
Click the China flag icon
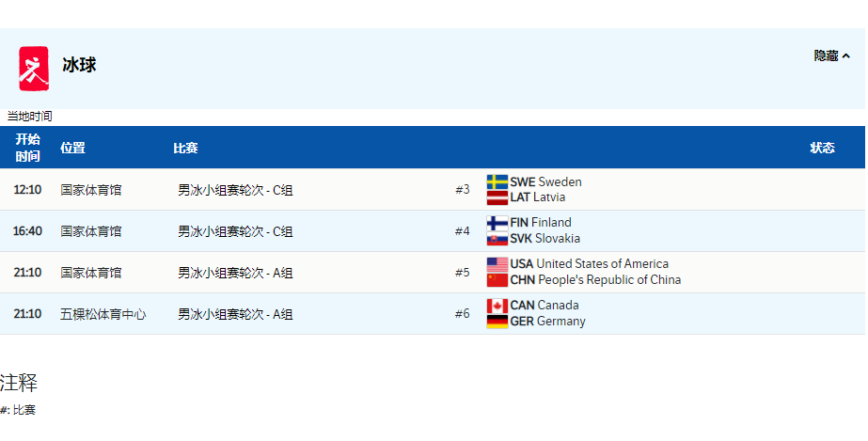(x=497, y=280)
